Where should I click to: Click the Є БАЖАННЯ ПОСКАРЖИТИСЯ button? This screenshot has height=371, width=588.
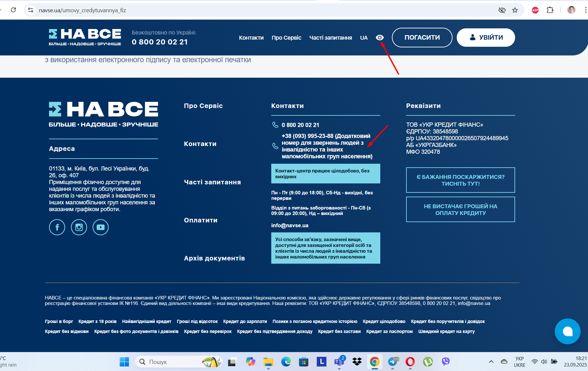(460, 180)
